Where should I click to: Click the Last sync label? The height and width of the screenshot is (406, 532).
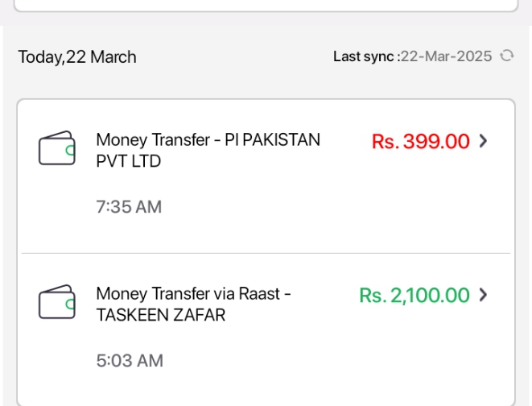tap(366, 56)
